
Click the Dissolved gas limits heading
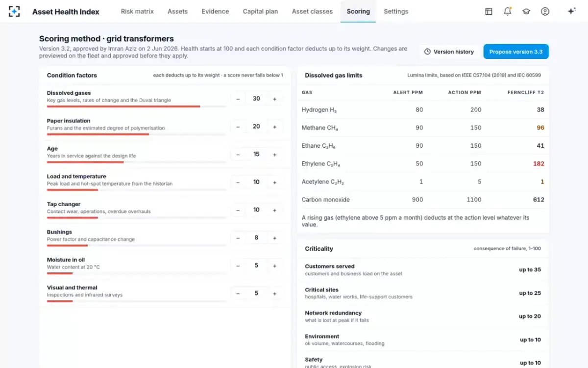[334, 76]
